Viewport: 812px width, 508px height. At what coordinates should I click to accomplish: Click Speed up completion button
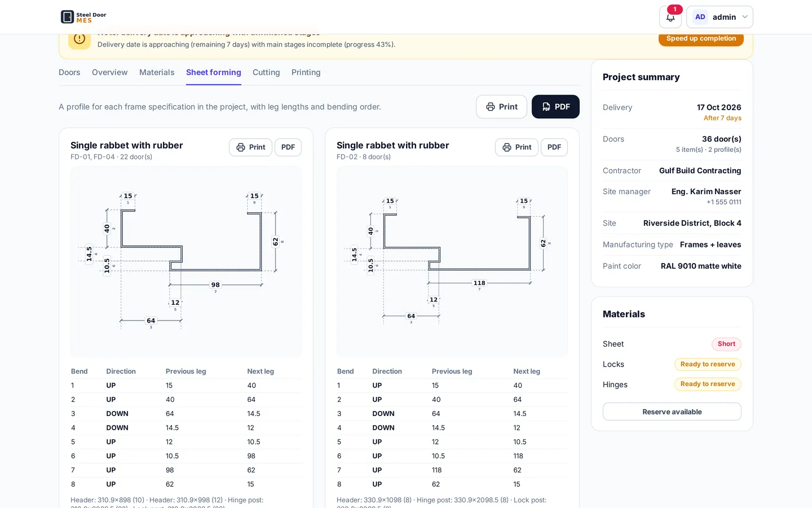click(701, 39)
